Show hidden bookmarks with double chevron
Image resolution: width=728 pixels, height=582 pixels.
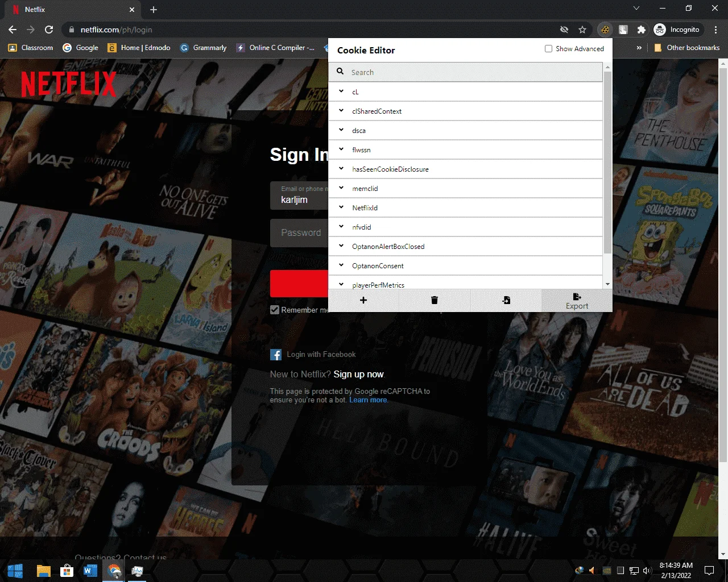639,48
